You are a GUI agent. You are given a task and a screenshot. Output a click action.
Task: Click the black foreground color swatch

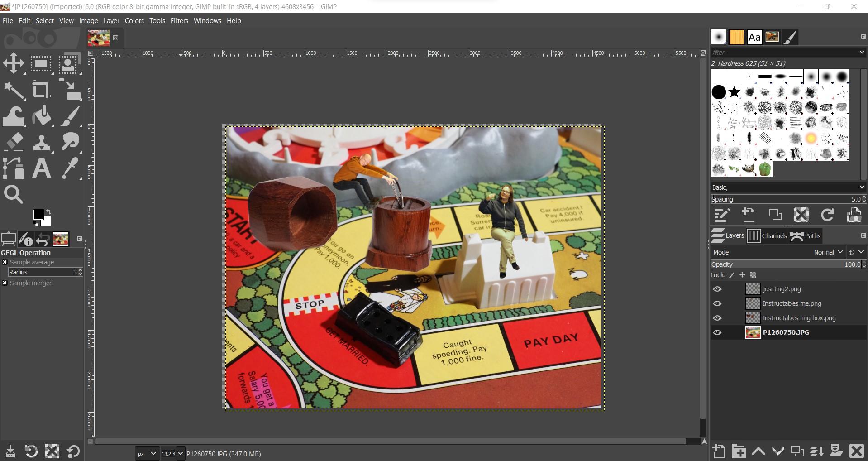click(38, 214)
